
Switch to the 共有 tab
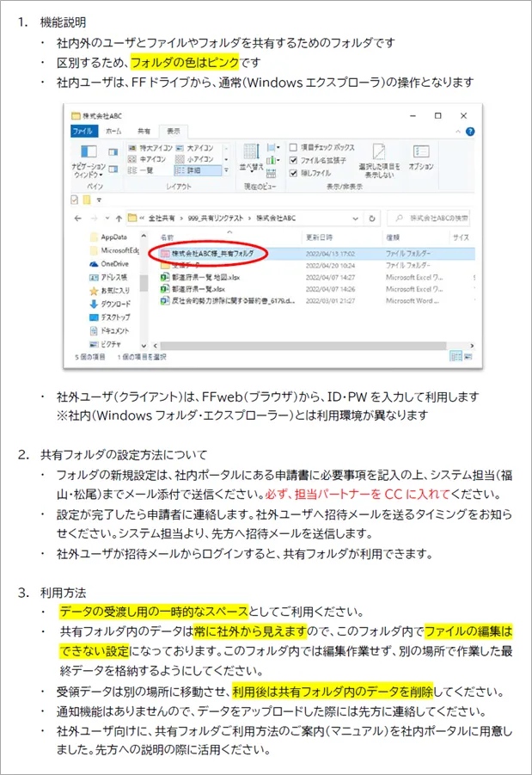144,131
